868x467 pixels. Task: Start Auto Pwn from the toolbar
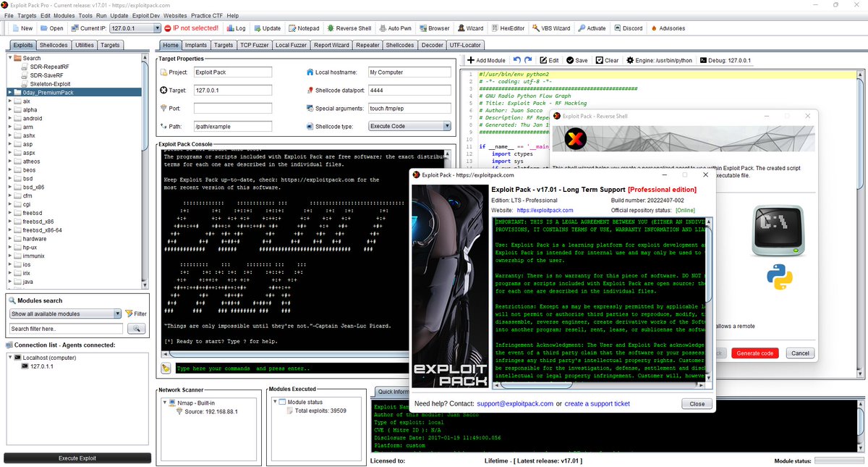coord(395,28)
